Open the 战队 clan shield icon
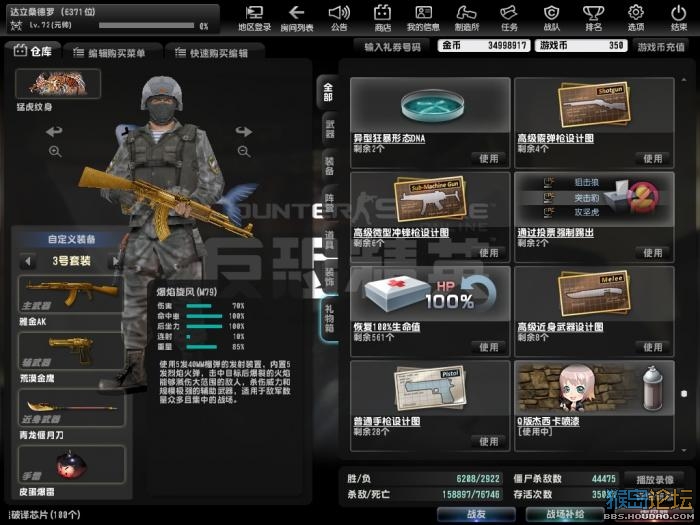 pos(551,18)
